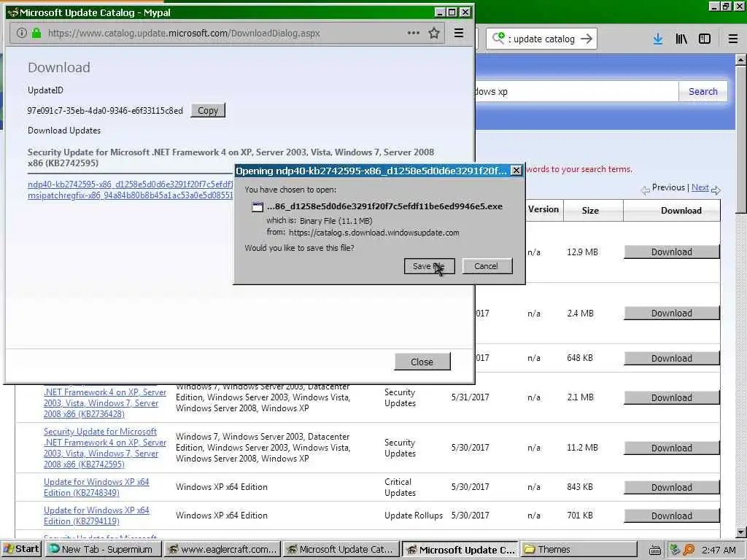Click Save File in the opening dialog

pos(429,266)
